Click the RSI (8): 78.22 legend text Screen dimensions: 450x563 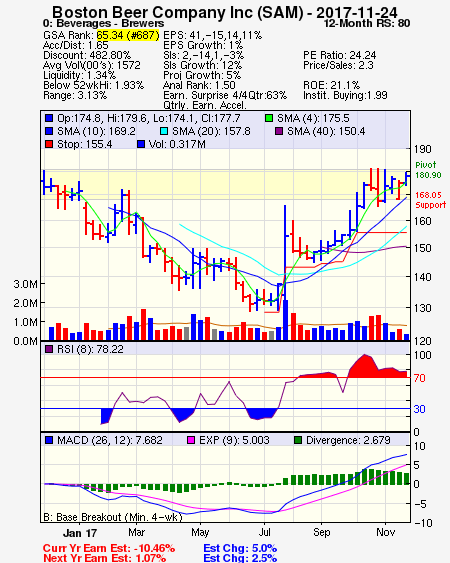pos(90,349)
